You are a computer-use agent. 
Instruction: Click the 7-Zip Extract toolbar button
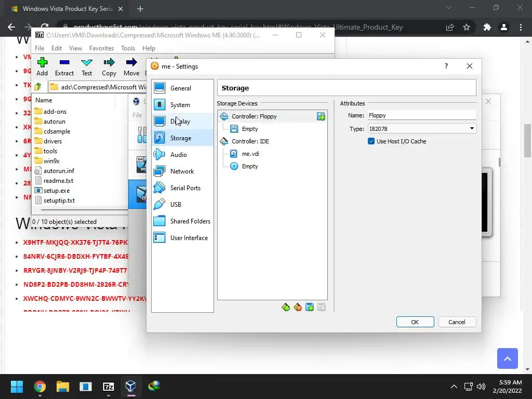[64, 67]
